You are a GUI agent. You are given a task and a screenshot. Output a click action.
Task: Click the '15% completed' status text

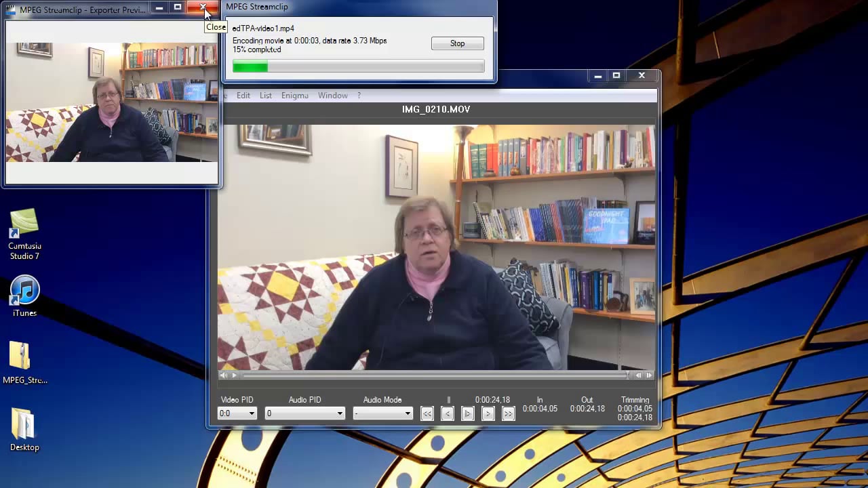pyautogui.click(x=257, y=49)
